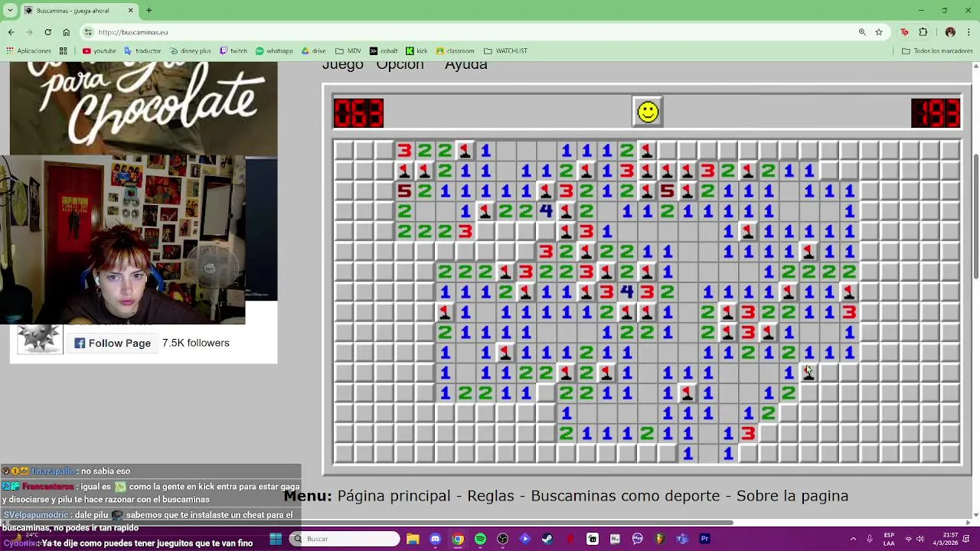Show hidden system tray icons
This screenshot has width=980, height=551.
(853, 539)
